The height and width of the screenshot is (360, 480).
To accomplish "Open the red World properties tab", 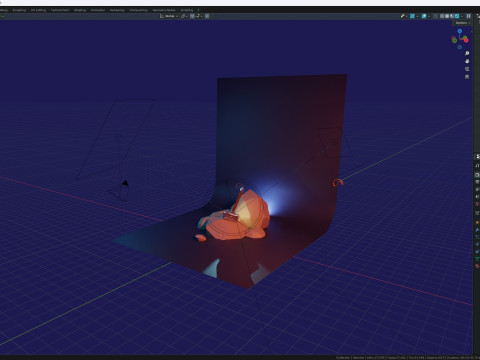I will [x=477, y=204].
